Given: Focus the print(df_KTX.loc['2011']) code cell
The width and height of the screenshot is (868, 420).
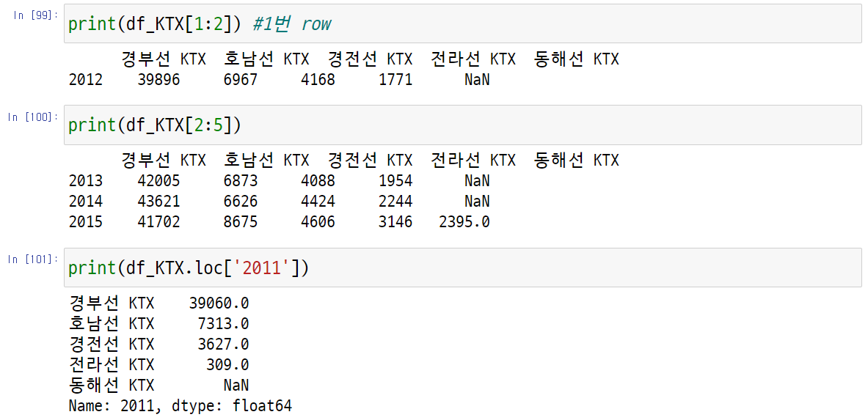Looking at the screenshot, I should (463, 268).
